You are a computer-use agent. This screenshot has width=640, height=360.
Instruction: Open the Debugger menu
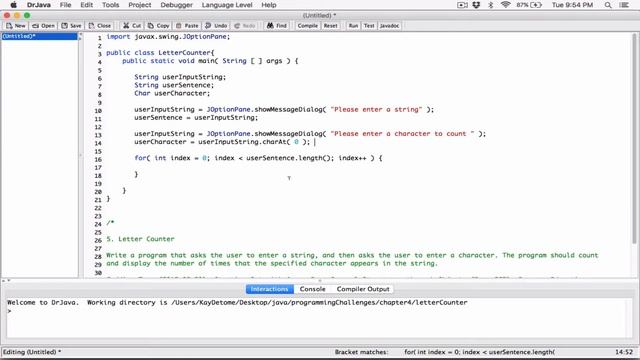176,5
